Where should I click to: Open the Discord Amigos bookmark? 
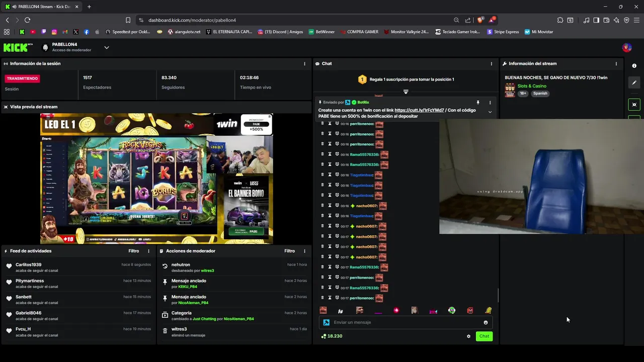[x=280, y=32]
